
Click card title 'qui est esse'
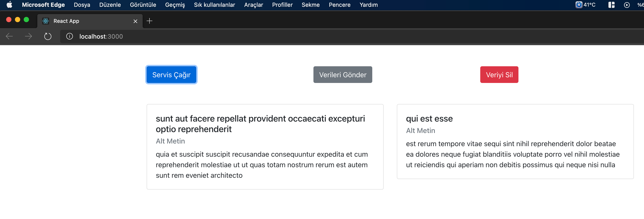(x=429, y=118)
